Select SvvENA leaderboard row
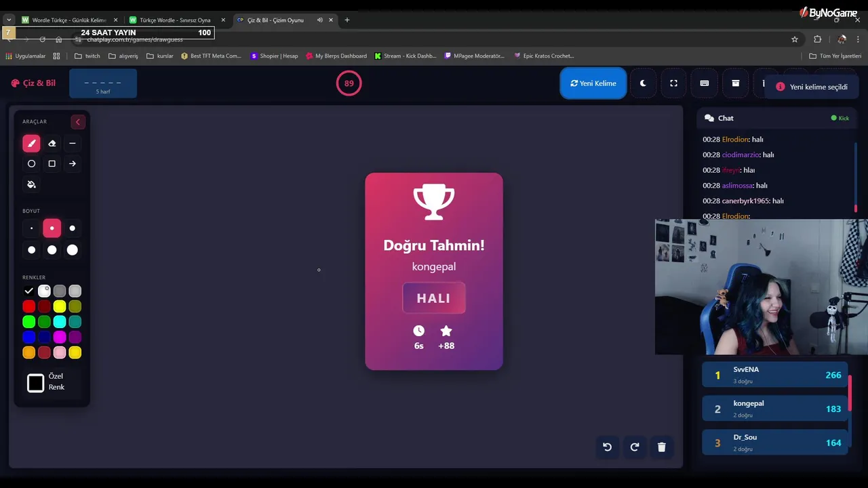The width and height of the screenshot is (868, 488). point(775,375)
